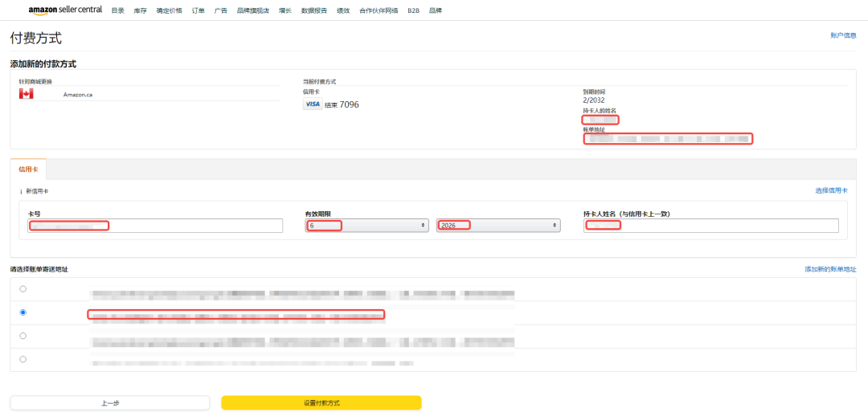
Task: Open the expiration year dropdown
Action: coord(497,226)
